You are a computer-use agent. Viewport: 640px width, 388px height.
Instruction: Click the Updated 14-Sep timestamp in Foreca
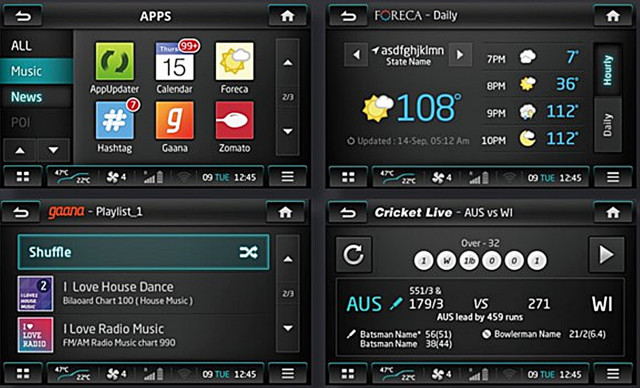(x=408, y=141)
